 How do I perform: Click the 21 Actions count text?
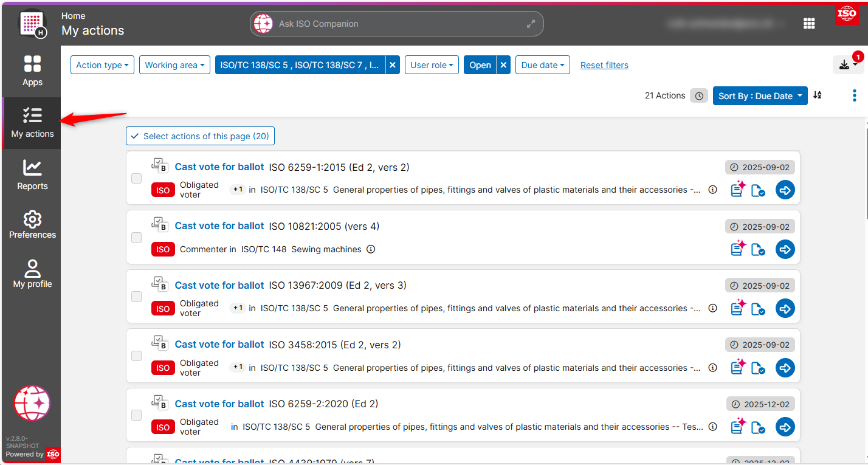(x=665, y=95)
